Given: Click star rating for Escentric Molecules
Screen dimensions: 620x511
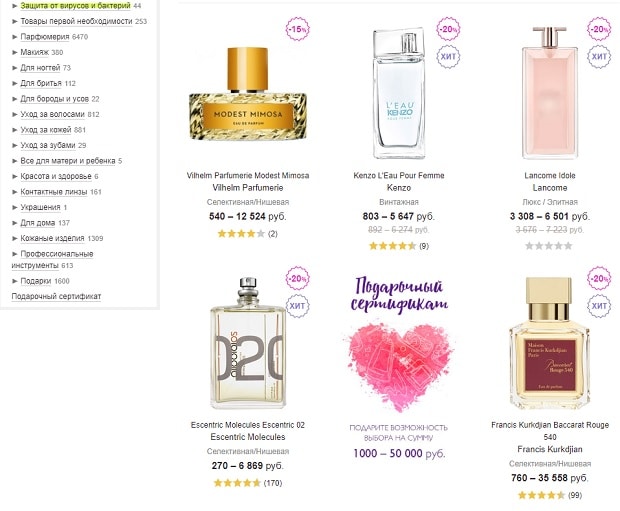Looking at the screenshot, I should coord(236,482).
